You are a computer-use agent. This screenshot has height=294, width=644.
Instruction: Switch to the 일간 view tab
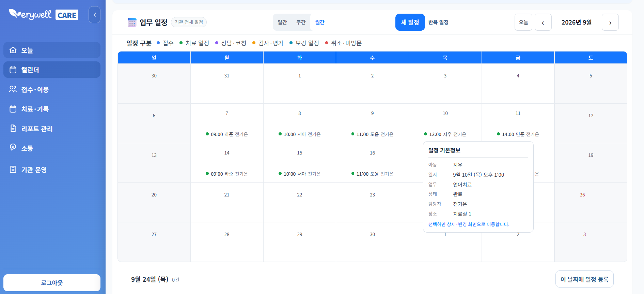(282, 22)
